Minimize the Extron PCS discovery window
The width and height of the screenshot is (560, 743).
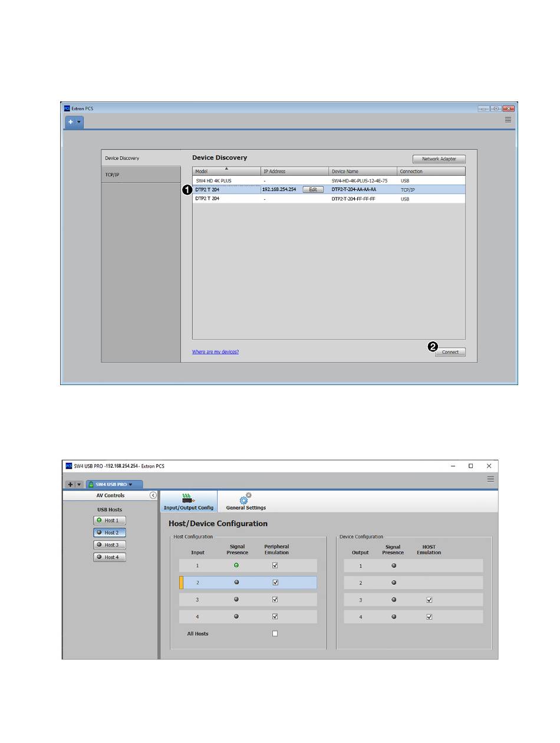[x=484, y=109]
